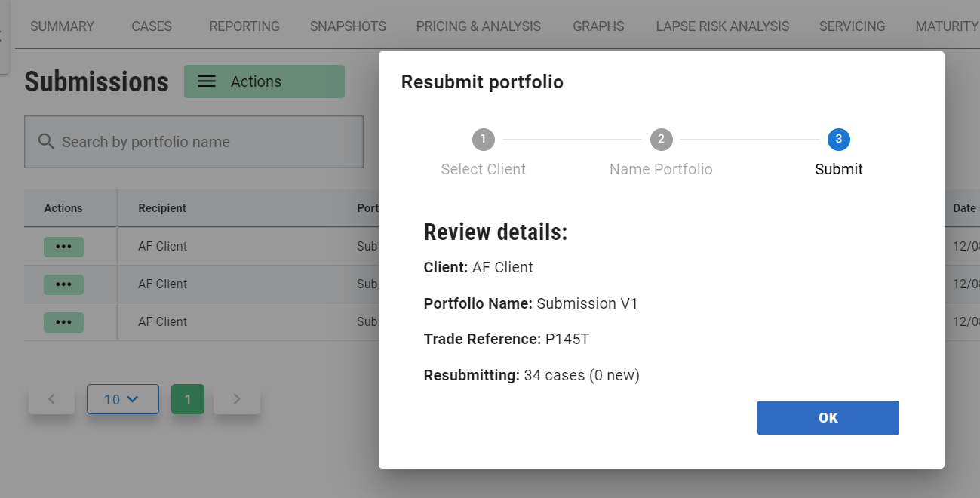Select page 1 in pagination
Screen dimensions: 980x498
pos(188,399)
